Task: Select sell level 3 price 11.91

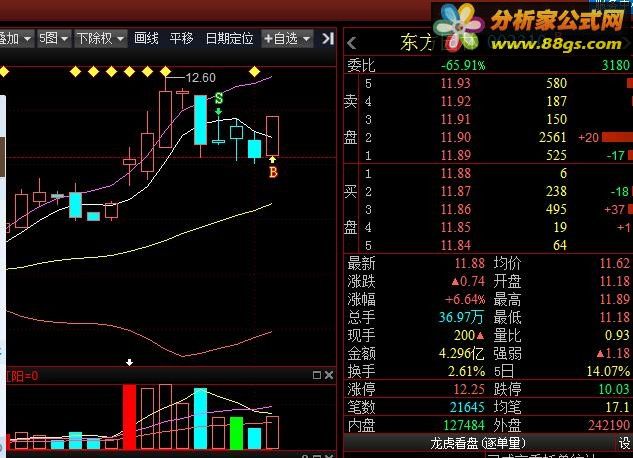Action: point(456,119)
